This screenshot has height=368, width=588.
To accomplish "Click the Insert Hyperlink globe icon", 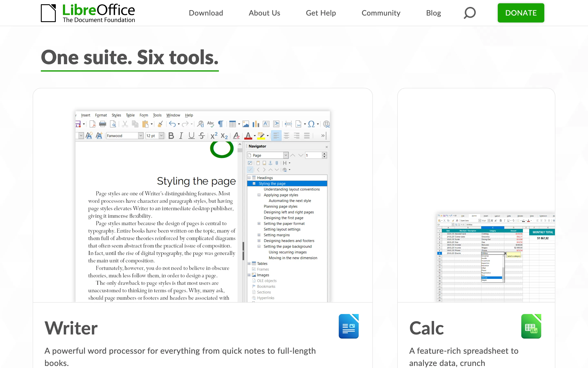I will click(x=326, y=124).
